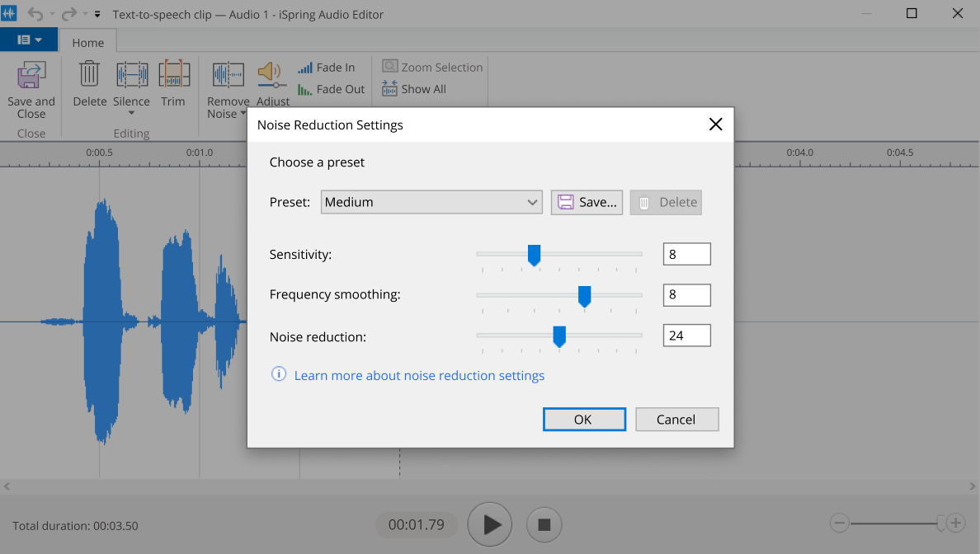Click the Zoom Selection icon

tap(390, 67)
